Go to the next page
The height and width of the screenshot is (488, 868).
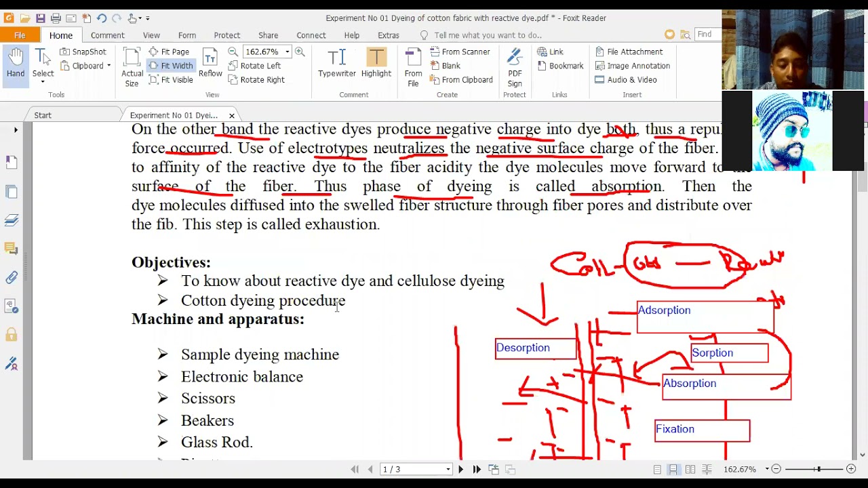pos(460,469)
